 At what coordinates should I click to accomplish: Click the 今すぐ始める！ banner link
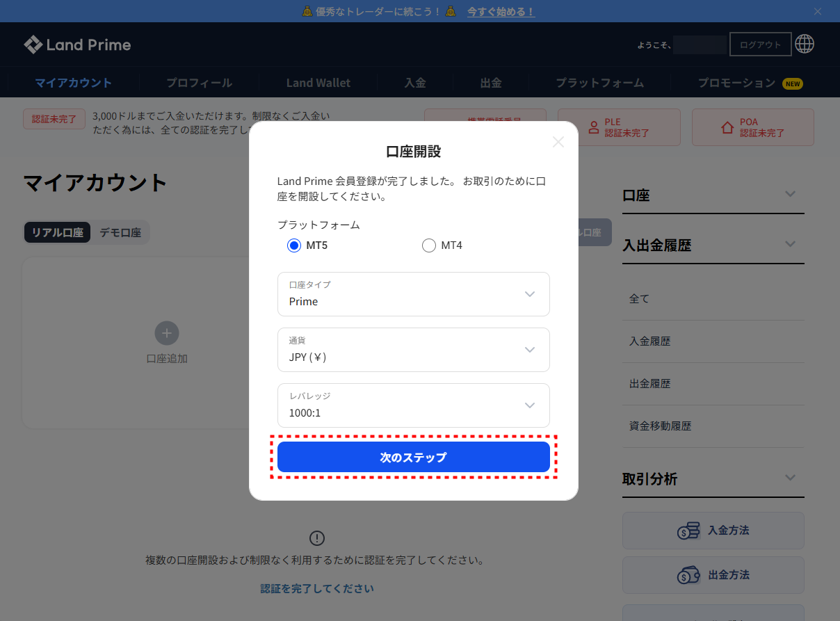click(x=501, y=12)
